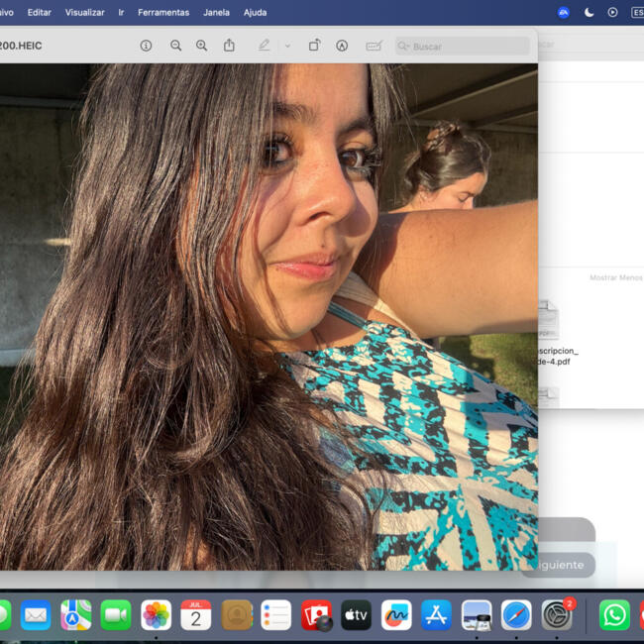Open Now Playing control in menu bar

tap(612, 12)
